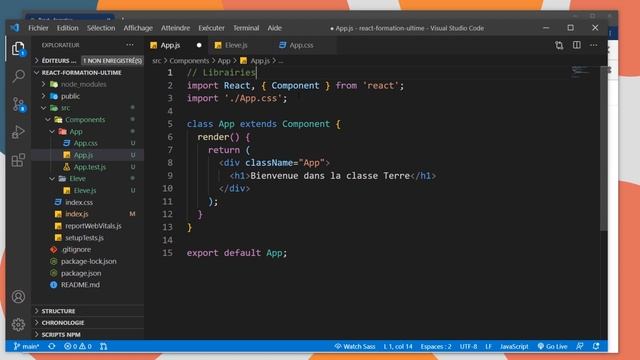
Task: Click Watch Sass in status bar
Action: tap(355, 346)
